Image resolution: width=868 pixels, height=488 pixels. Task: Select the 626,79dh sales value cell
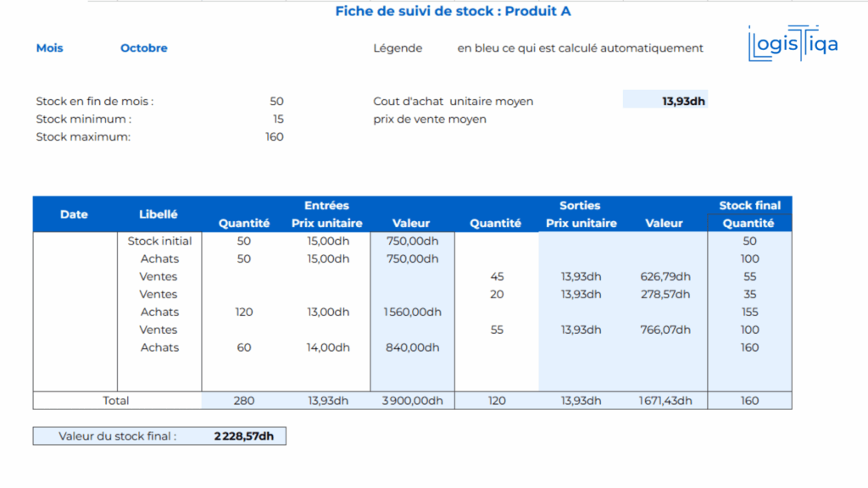tap(665, 276)
